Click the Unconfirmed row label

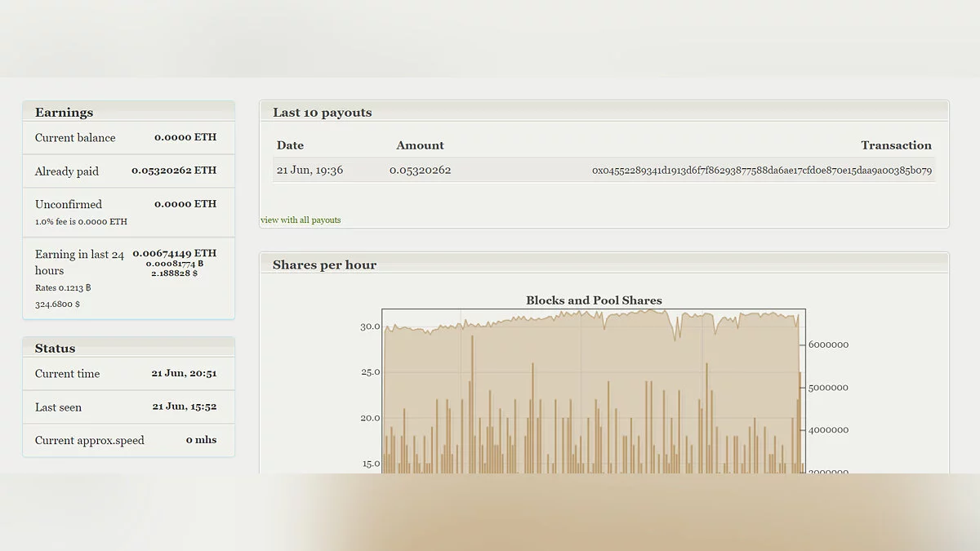coord(69,204)
